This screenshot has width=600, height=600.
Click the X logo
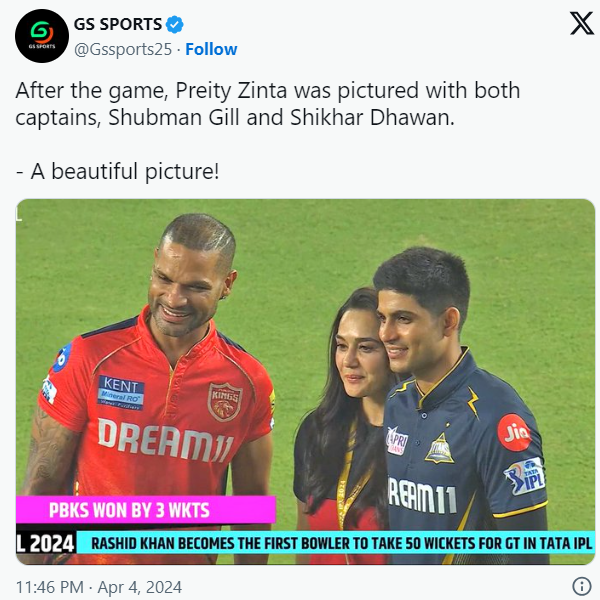(x=582, y=23)
